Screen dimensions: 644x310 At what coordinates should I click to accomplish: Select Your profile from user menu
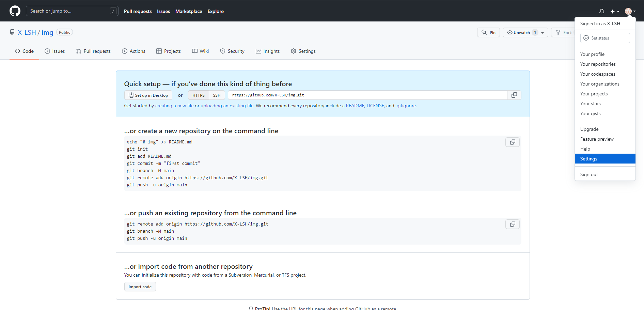(605, 54)
